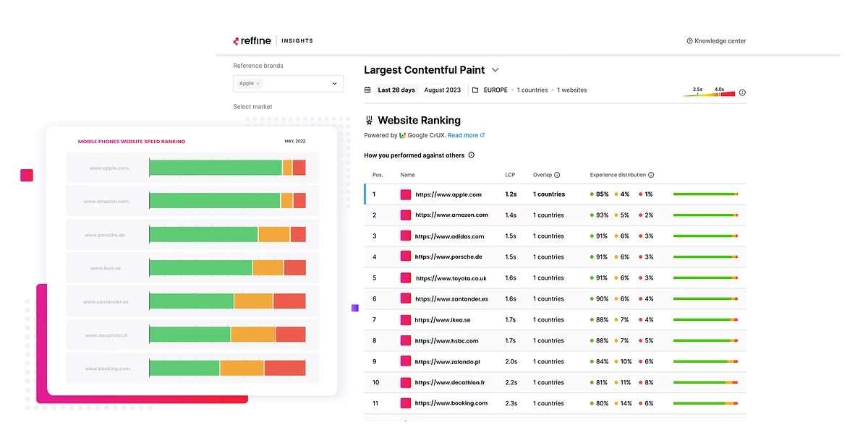This screenshot has height=448, width=868.
Task: Click the '2.3s' LCP value
Action: [x=511, y=404]
